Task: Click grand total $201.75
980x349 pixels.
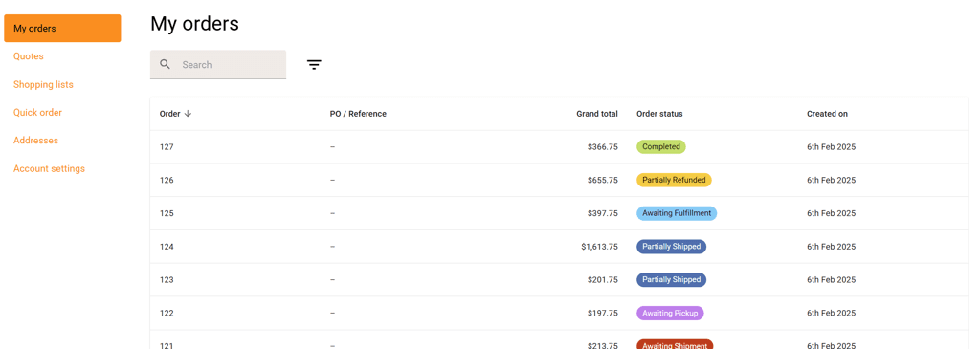Action: [603, 279]
